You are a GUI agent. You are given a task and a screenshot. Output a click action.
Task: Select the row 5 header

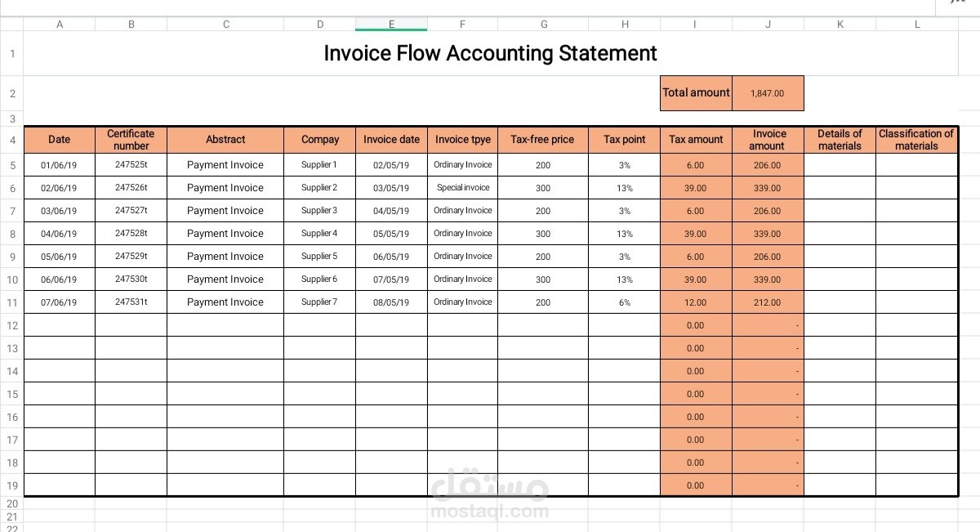click(x=12, y=165)
